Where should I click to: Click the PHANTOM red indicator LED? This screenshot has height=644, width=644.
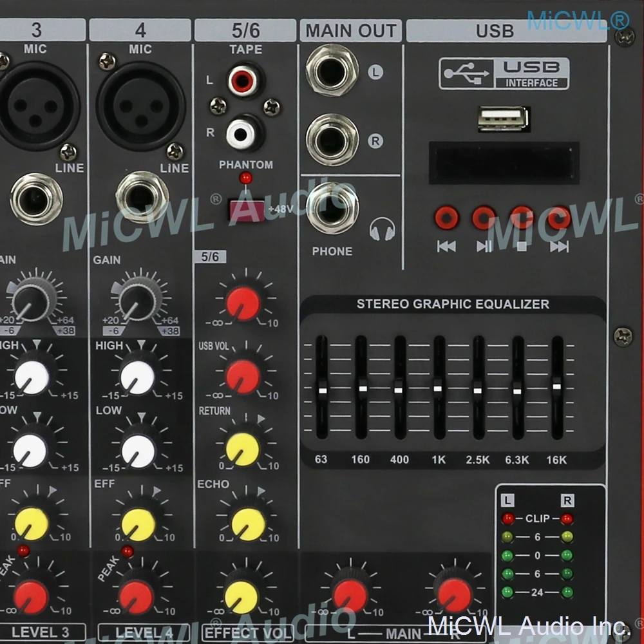245,178
